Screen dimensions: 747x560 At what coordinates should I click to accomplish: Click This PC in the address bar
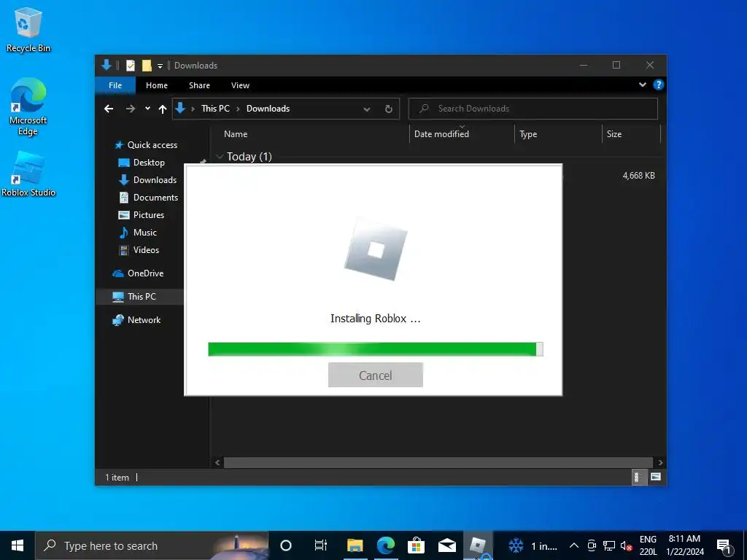pos(215,109)
